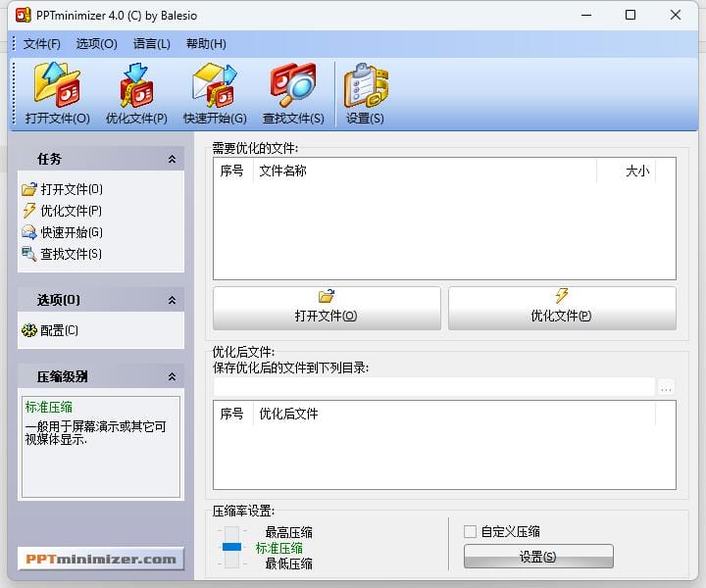Select 最低压缩 compression level label
706x588 pixels.
pyautogui.click(x=288, y=563)
